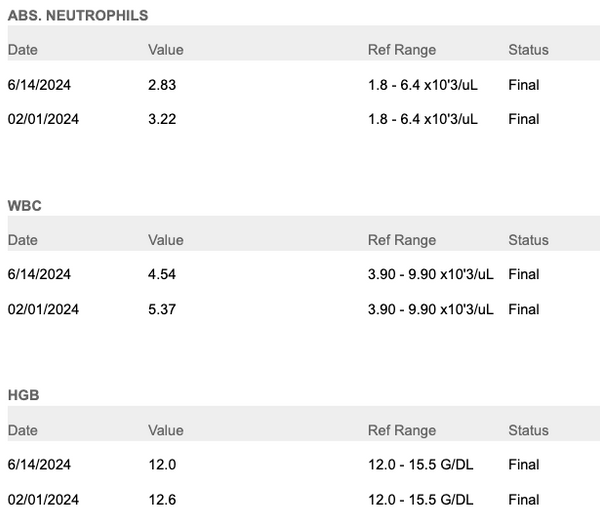Click the Ref Range header in HGB table
600x528 pixels.
click(402, 430)
